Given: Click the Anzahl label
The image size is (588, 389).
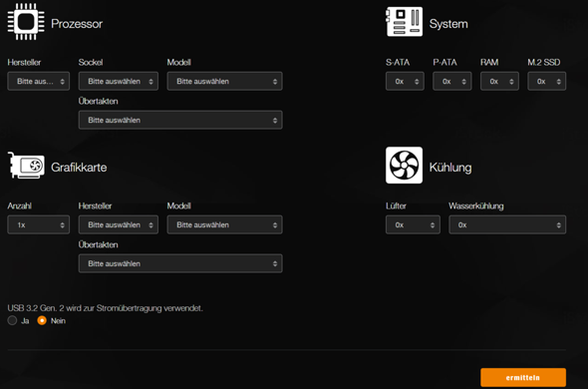Looking at the screenshot, I should (20, 205).
